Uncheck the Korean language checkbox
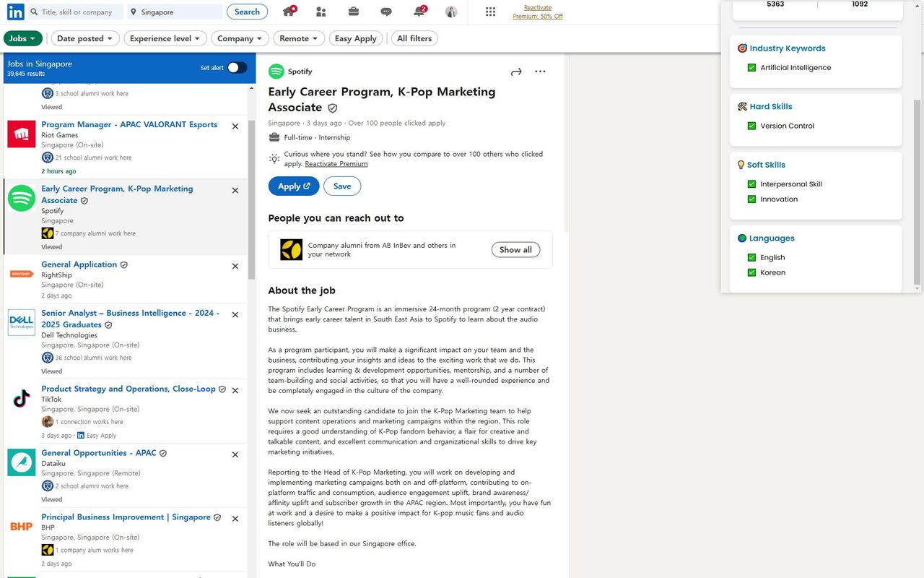The image size is (924, 578). click(751, 273)
